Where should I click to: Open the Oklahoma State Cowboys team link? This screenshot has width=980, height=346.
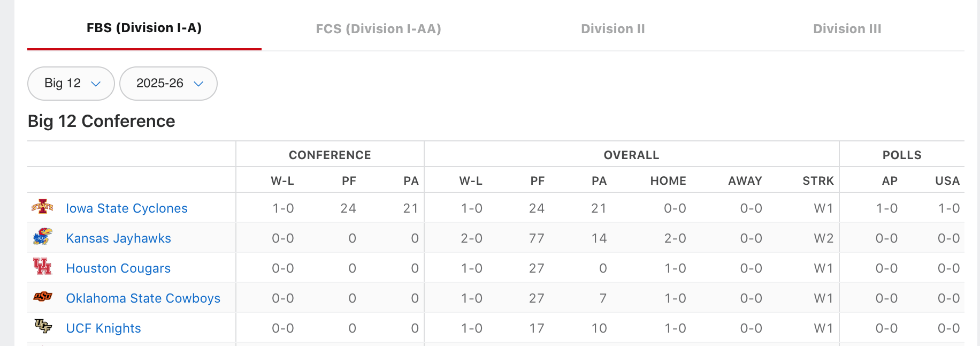(143, 298)
